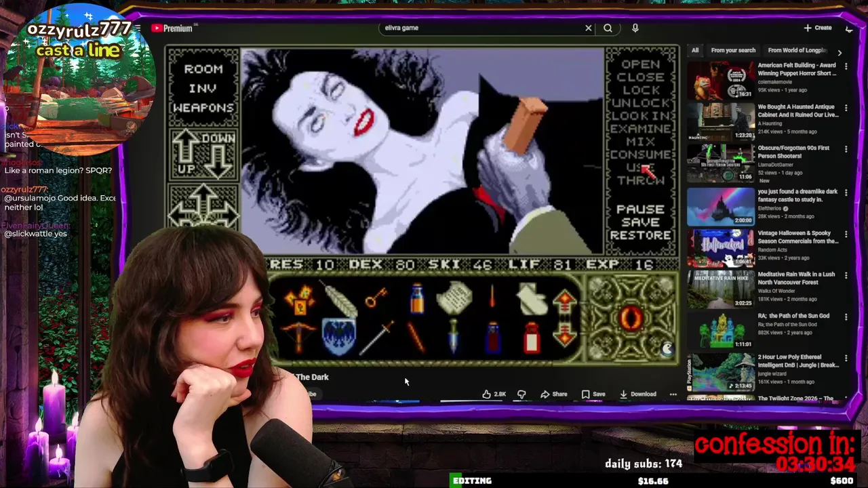Click the Share button
The width and height of the screenshot is (868, 488).
[x=553, y=394]
